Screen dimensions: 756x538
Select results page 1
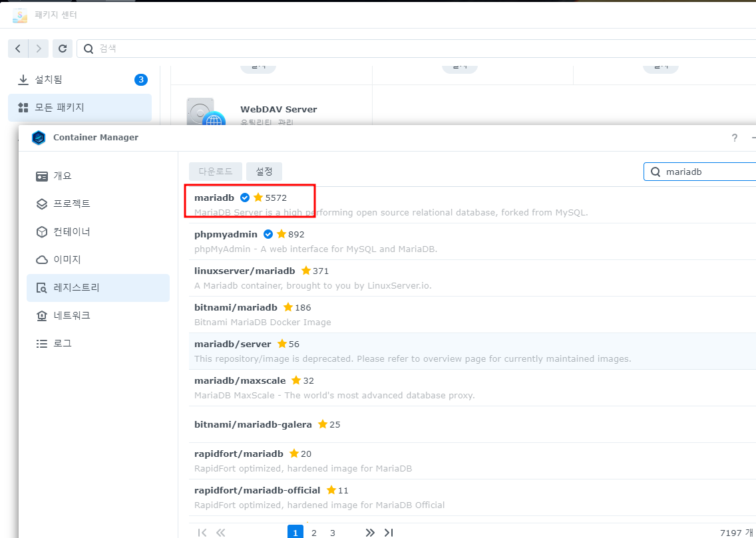295,532
